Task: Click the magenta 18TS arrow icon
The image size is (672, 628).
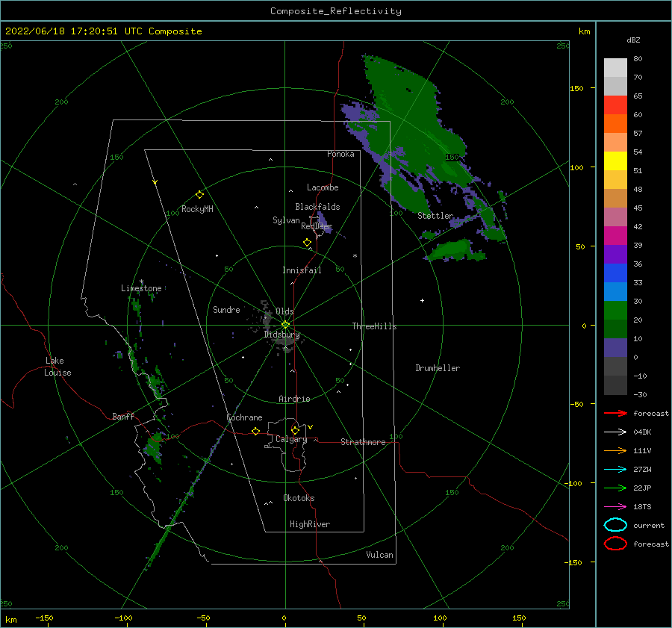Action: (615, 507)
